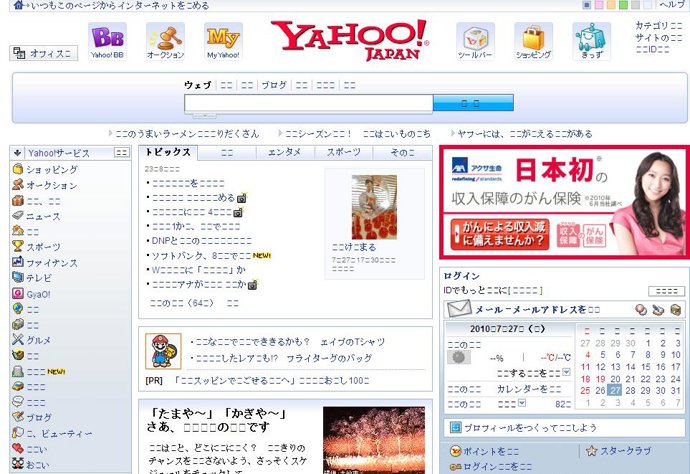
Task: Open the shopping bag icon (ショッピング) in header
Action: tap(533, 41)
